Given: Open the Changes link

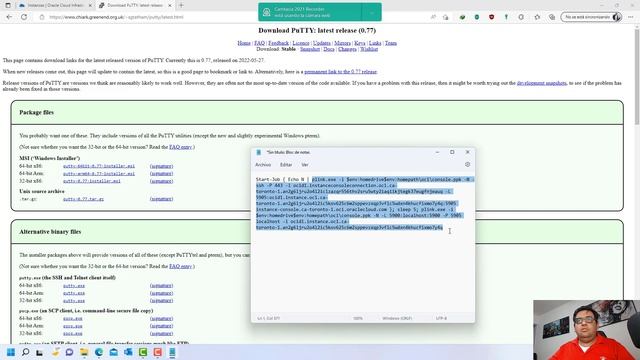Looking at the screenshot, I should point(347,49).
